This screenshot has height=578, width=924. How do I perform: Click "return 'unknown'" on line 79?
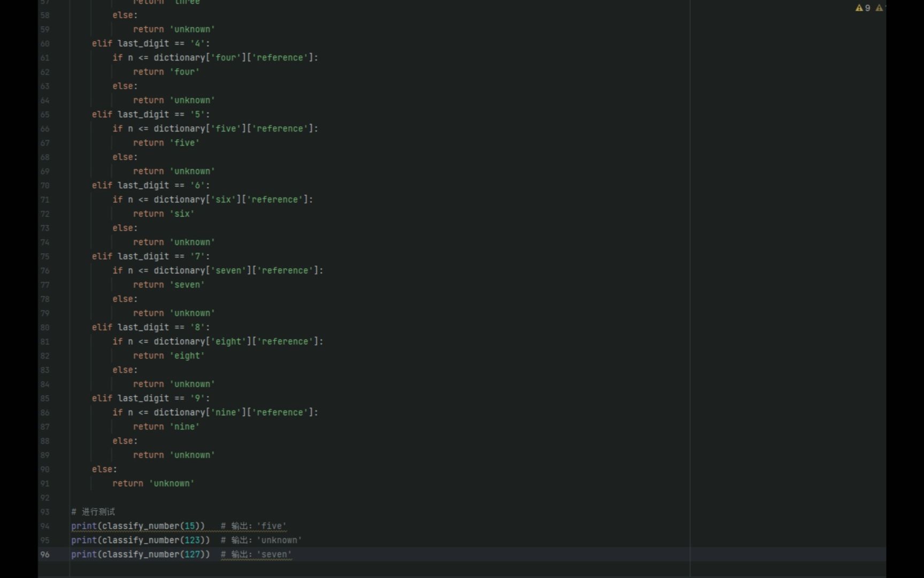pos(174,313)
